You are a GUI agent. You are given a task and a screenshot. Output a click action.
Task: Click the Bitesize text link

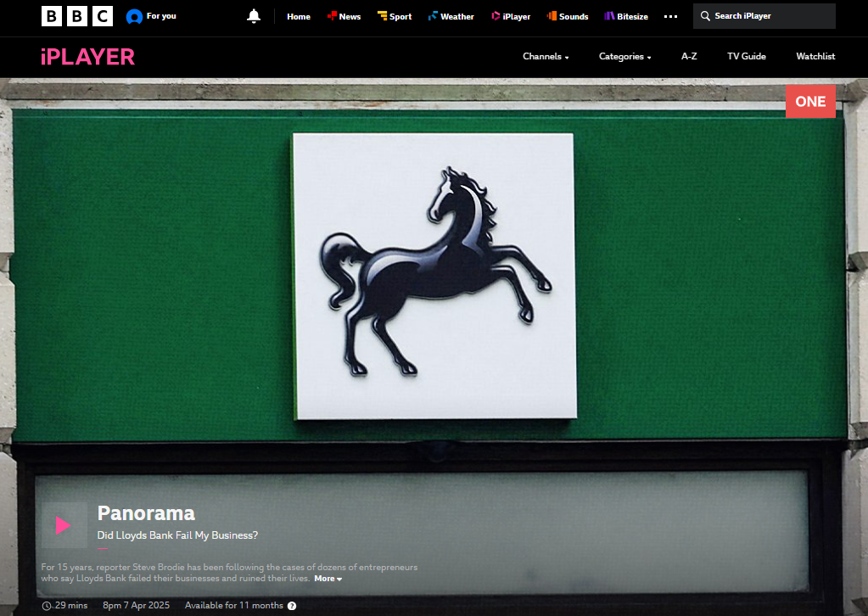633,17
